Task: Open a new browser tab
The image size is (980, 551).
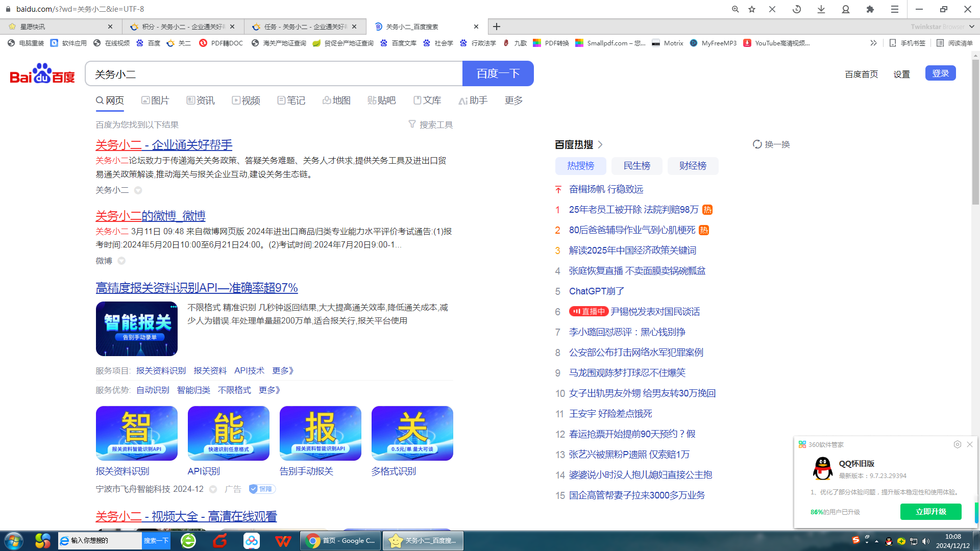Action: click(497, 27)
